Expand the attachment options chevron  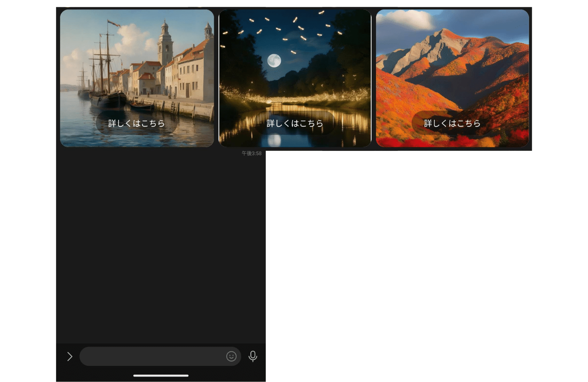pos(69,356)
